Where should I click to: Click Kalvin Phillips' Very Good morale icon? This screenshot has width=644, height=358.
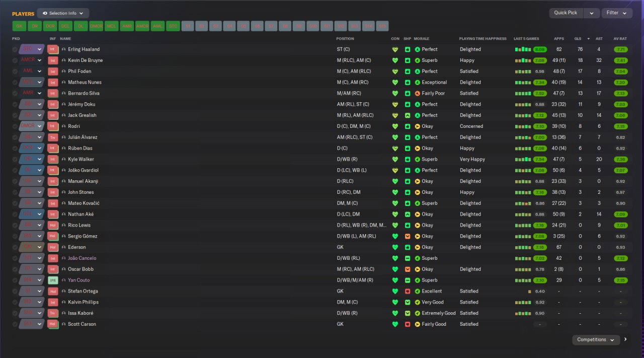pos(417,302)
